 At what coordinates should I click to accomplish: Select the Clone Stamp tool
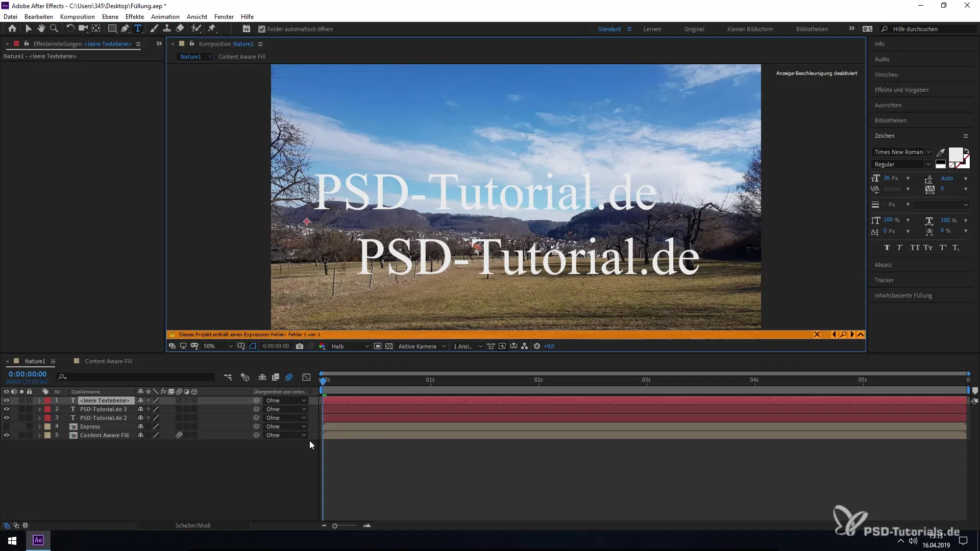[x=167, y=29]
